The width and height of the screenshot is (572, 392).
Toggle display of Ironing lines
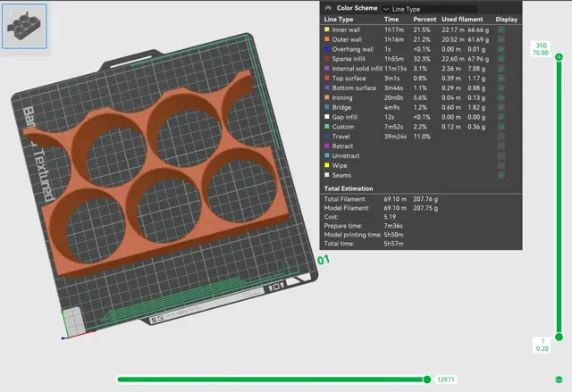501,97
